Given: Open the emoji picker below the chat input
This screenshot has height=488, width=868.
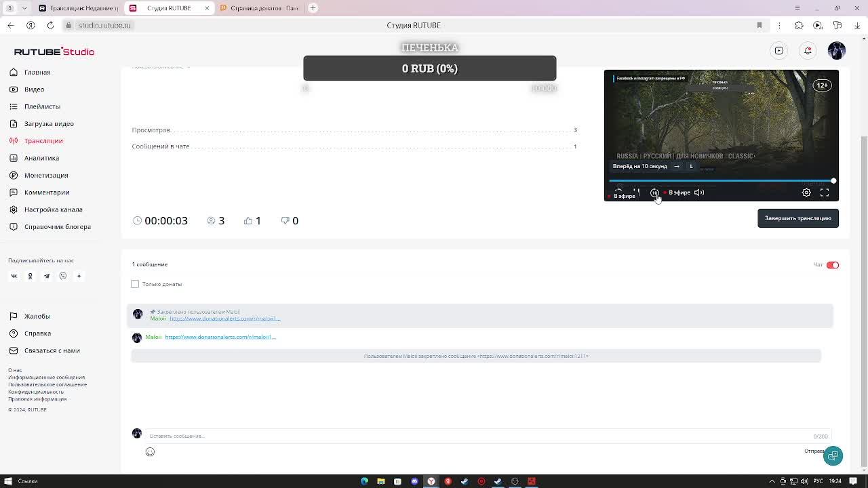Looking at the screenshot, I should tap(150, 452).
